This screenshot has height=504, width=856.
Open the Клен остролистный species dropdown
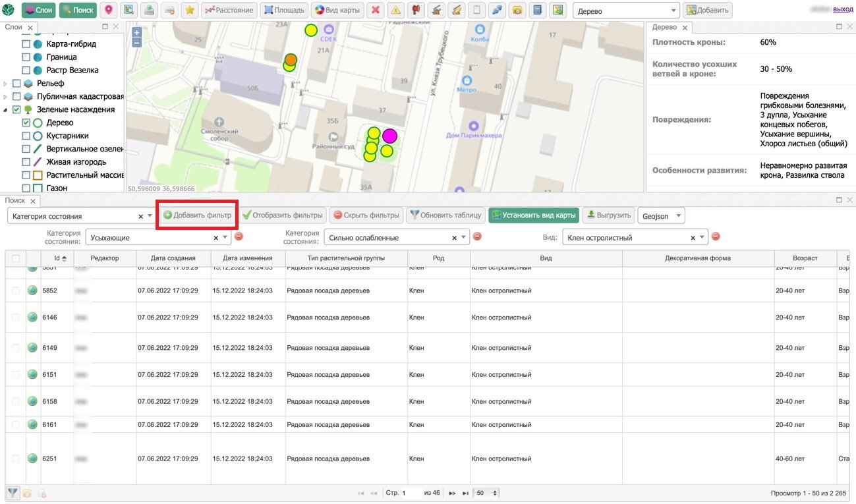702,238
